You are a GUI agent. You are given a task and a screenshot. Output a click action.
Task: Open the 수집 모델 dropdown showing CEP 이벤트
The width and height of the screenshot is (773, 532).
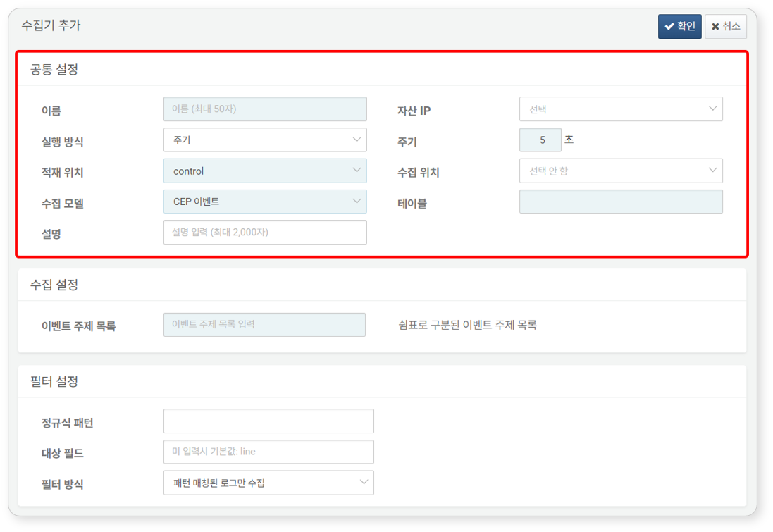click(x=265, y=202)
